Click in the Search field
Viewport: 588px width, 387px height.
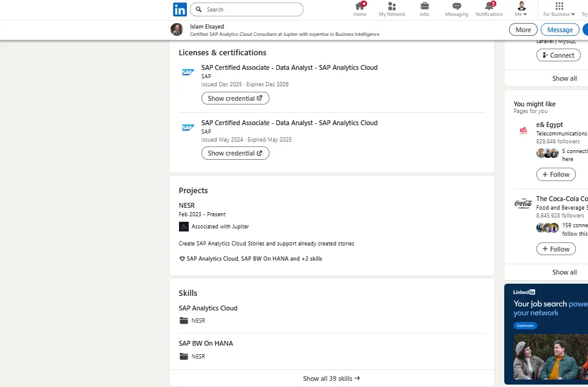click(x=247, y=9)
